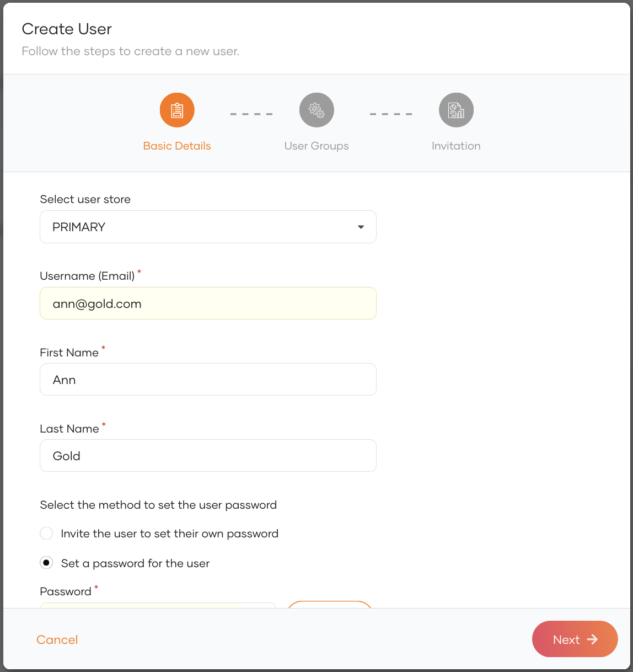Click the outlined button beside the Password field
Viewport: 633px width, 672px height.
pos(329,610)
